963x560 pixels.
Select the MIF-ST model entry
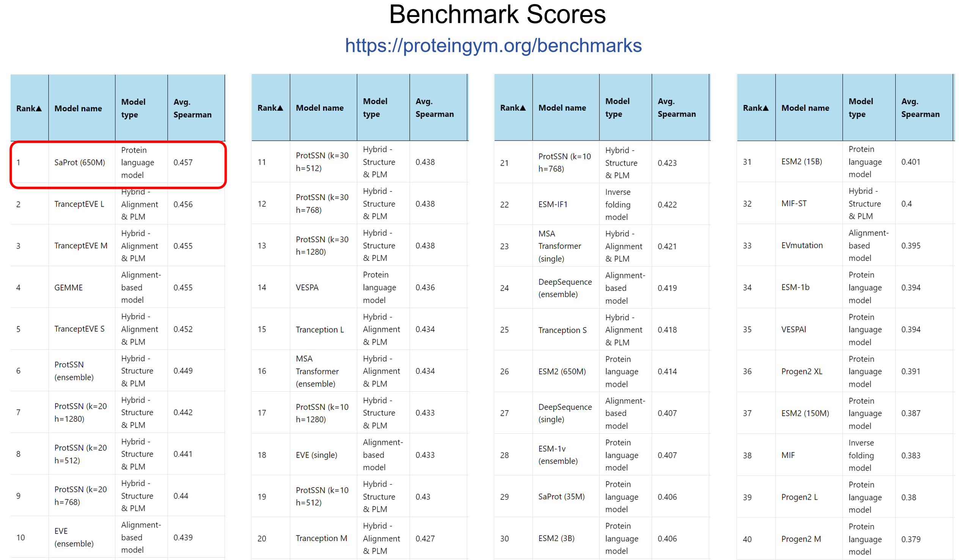click(x=794, y=204)
